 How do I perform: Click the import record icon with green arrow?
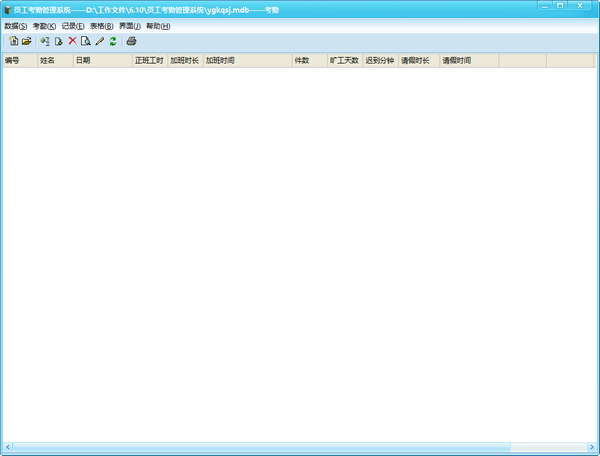click(45, 41)
